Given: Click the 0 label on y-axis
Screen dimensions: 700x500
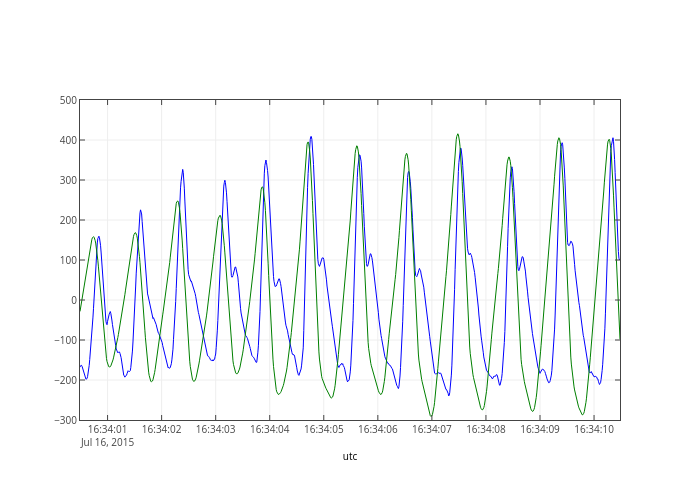Looking at the screenshot, I should pyautogui.click(x=74, y=300).
